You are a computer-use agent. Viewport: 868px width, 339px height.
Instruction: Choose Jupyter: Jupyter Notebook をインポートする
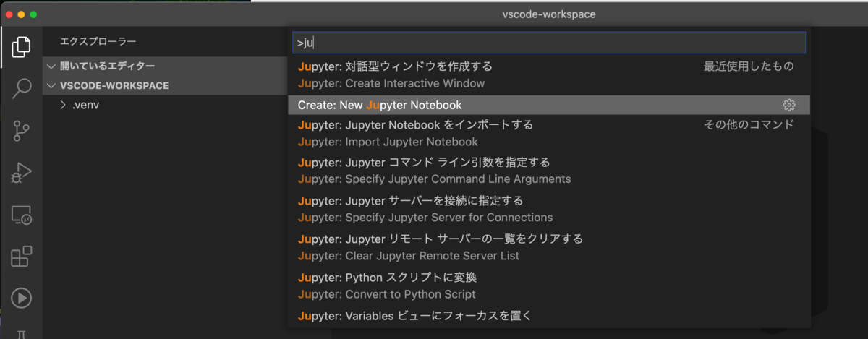point(548,133)
